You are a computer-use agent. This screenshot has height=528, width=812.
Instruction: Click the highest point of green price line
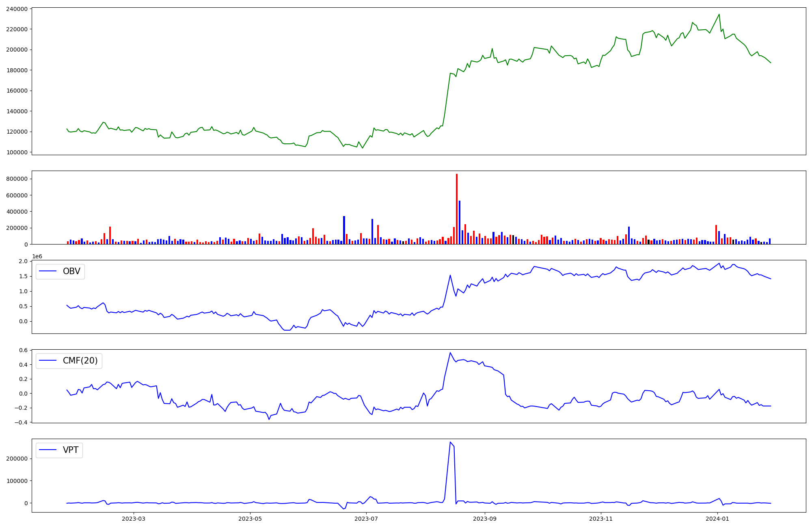click(x=719, y=15)
